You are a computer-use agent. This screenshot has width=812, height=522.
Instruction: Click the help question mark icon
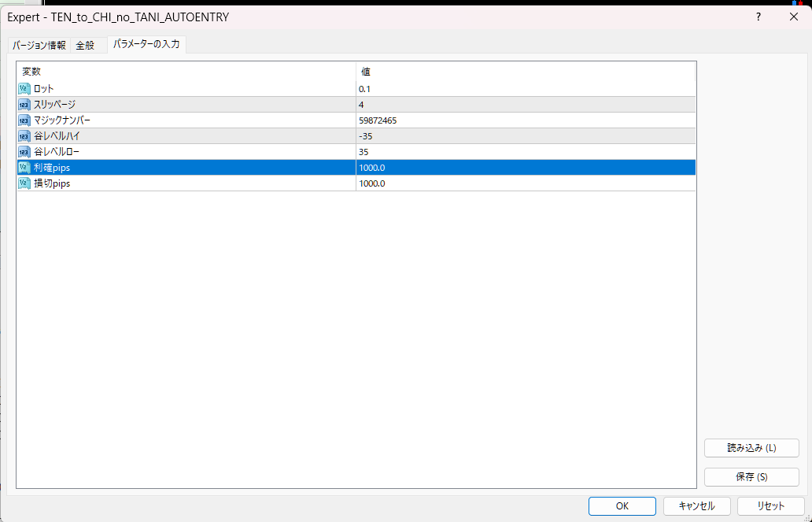pos(758,17)
